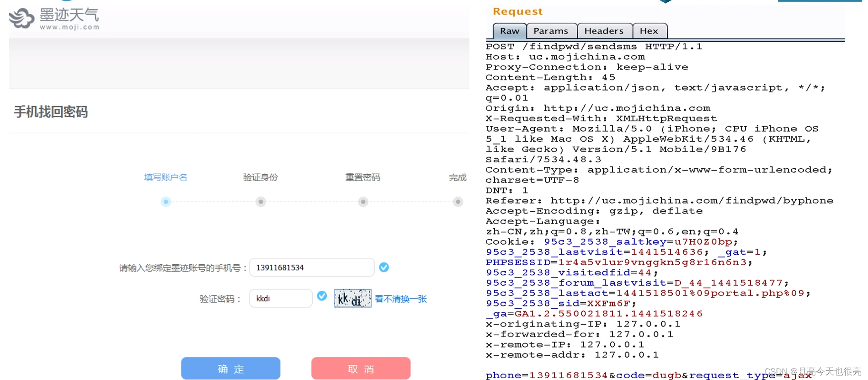Click the phone number input field
Image resolution: width=868 pixels, height=380 pixels.
click(x=312, y=268)
